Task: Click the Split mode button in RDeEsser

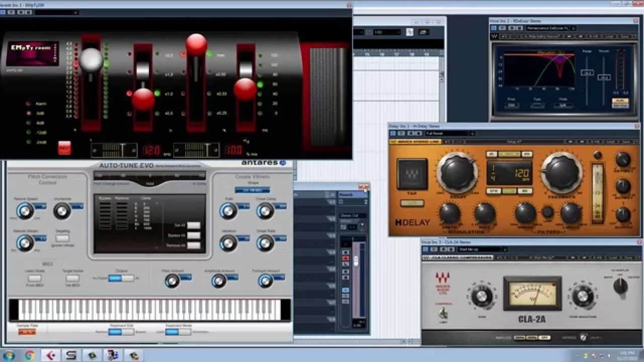Action: 562,106
